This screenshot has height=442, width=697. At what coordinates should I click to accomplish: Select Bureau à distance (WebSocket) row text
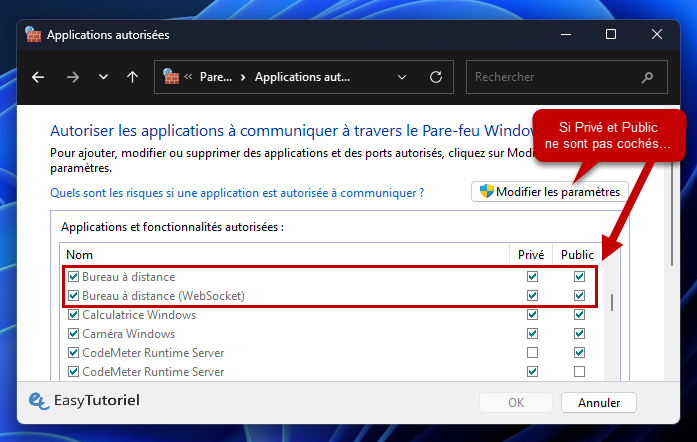(164, 296)
